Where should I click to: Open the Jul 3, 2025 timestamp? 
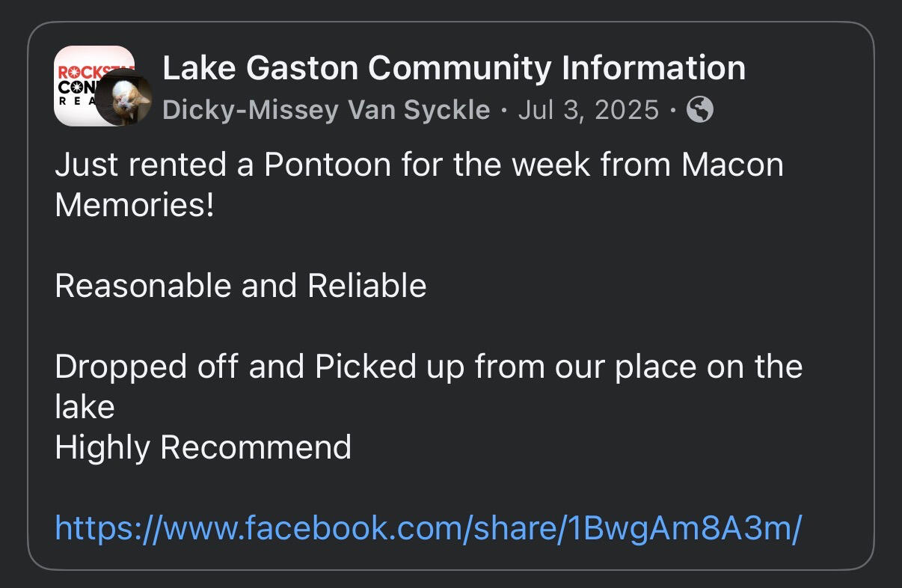[589, 111]
